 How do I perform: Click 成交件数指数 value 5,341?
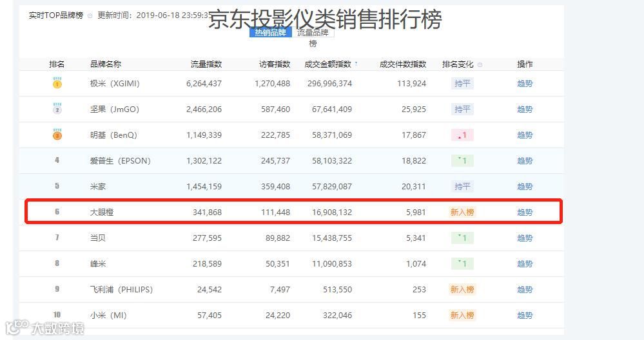pos(416,238)
